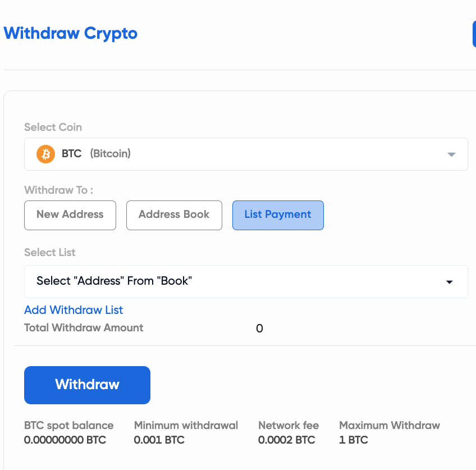Click the BTC spot balance label
Image resolution: width=476 pixels, height=470 pixels.
click(x=68, y=426)
